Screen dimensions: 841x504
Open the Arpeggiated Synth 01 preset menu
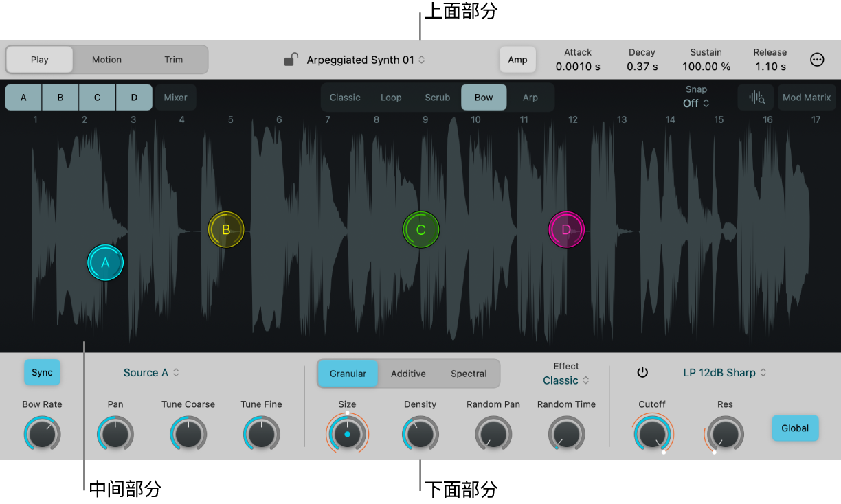click(x=366, y=60)
